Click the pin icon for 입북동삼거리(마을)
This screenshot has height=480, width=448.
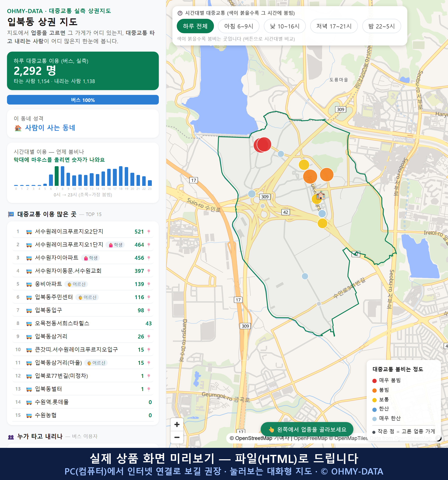[x=149, y=363]
